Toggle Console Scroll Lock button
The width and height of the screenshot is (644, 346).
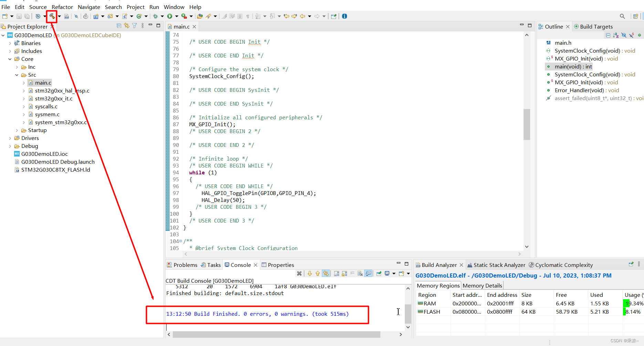click(344, 273)
